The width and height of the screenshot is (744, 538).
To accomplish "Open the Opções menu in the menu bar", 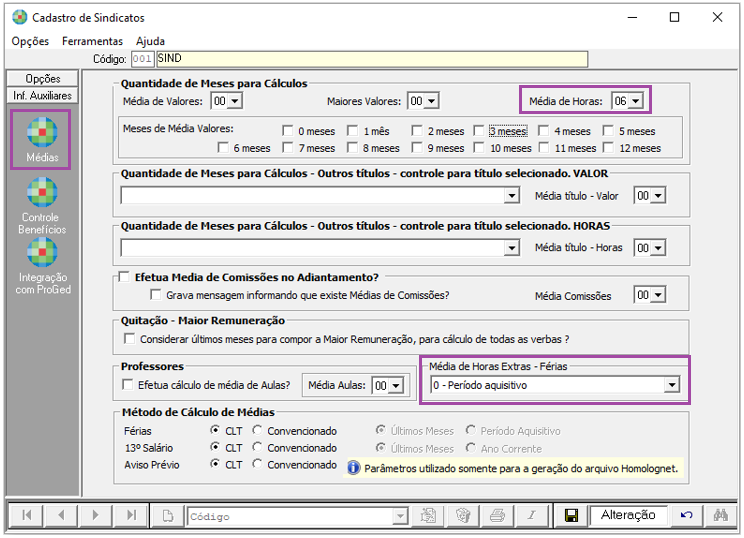I will coord(30,41).
